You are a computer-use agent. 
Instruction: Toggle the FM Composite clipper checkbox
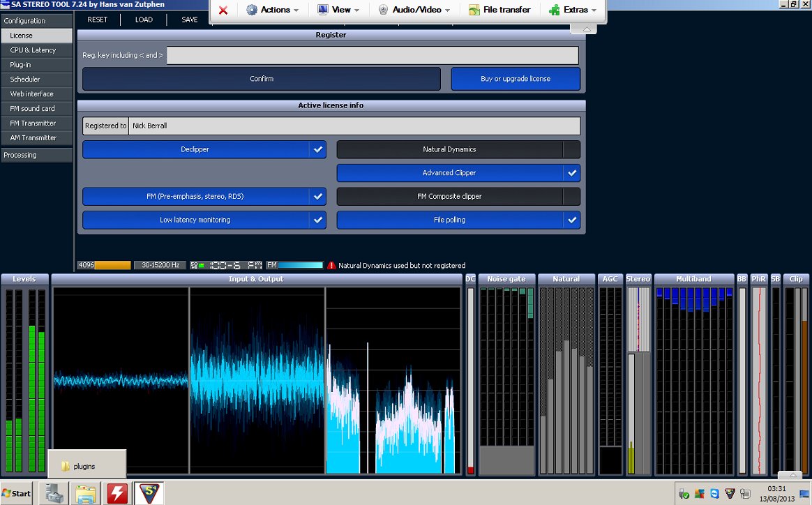pos(572,196)
